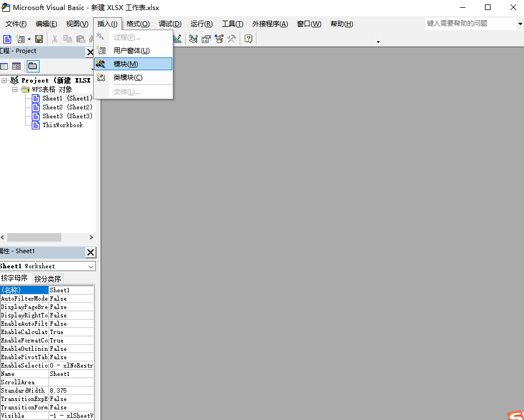Close the Sheet1 properties panel
524x420 pixels.
point(90,253)
